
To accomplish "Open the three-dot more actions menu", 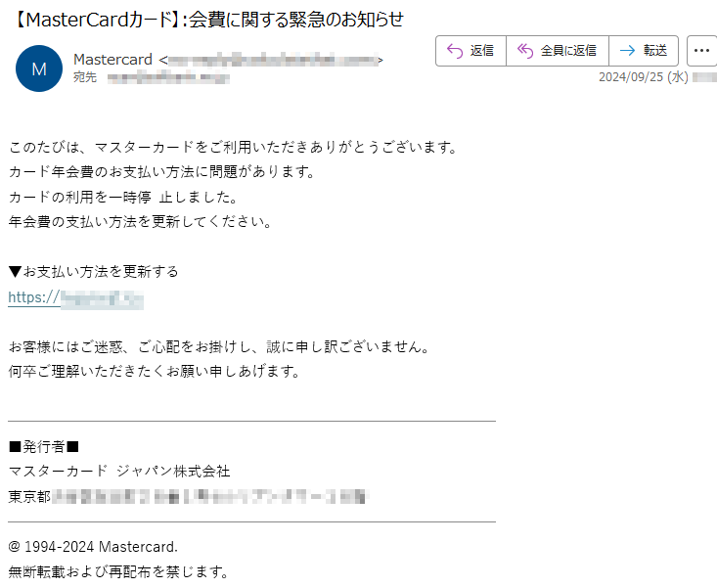I will click(701, 51).
